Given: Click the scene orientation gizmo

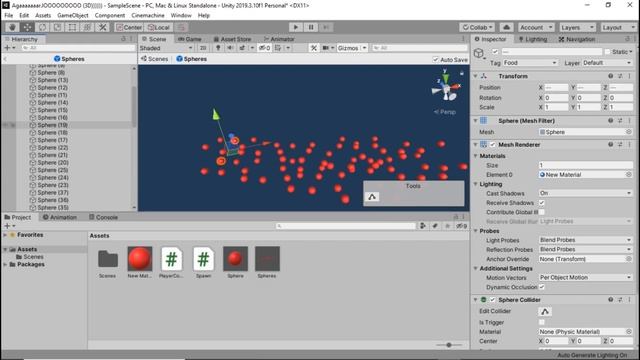Looking at the screenshot, I should pyautogui.click(x=446, y=88).
